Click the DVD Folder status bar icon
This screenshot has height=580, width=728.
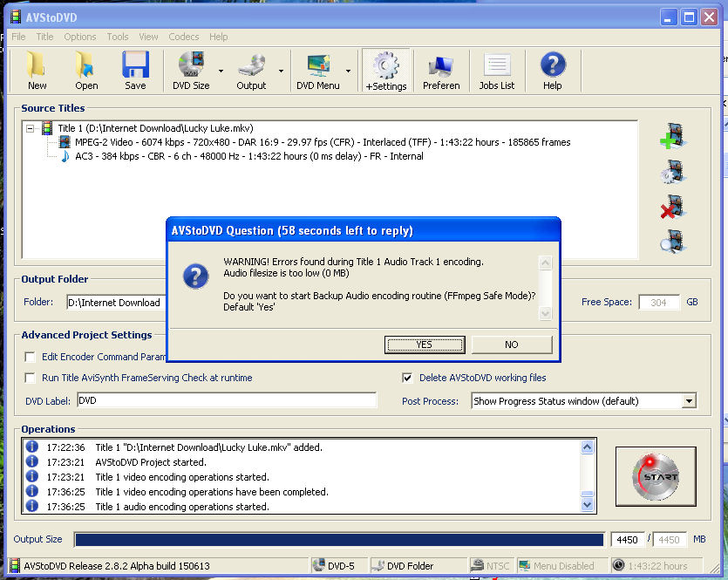pyautogui.click(x=378, y=565)
